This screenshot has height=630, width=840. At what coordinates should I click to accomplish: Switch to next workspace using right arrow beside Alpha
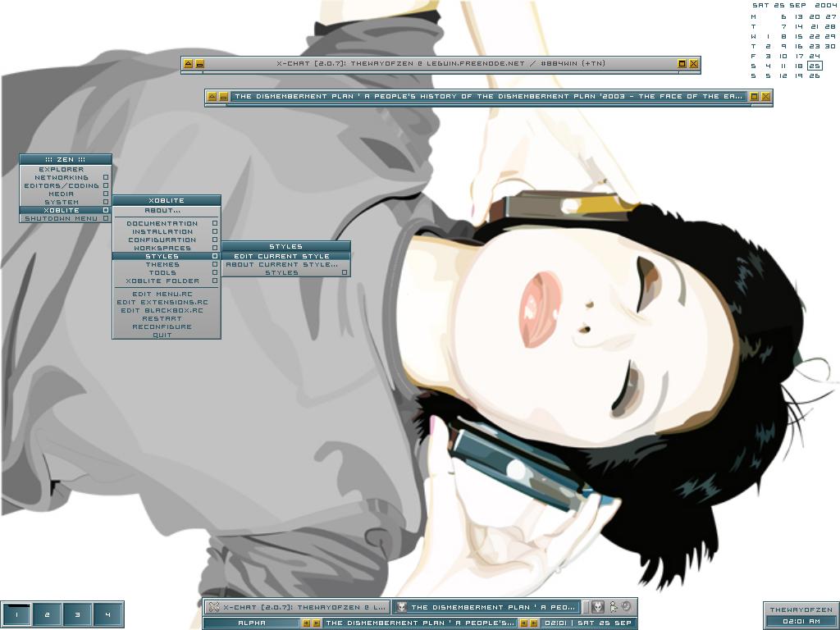pyautogui.click(x=316, y=623)
